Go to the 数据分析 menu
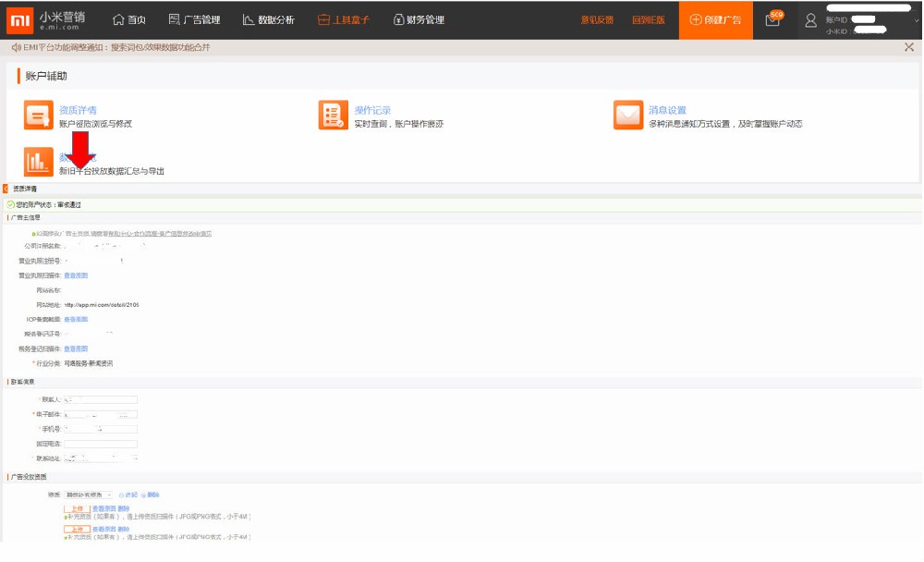Image resolution: width=924 pixels, height=562 pixels. click(x=269, y=20)
